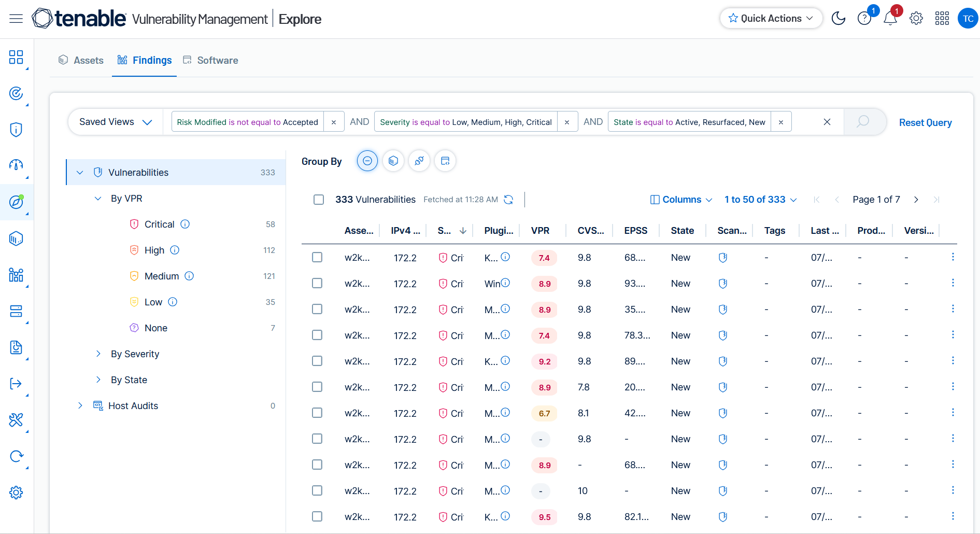Image resolution: width=980 pixels, height=534 pixels.
Task: Open notifications bell icon
Action: click(890, 19)
